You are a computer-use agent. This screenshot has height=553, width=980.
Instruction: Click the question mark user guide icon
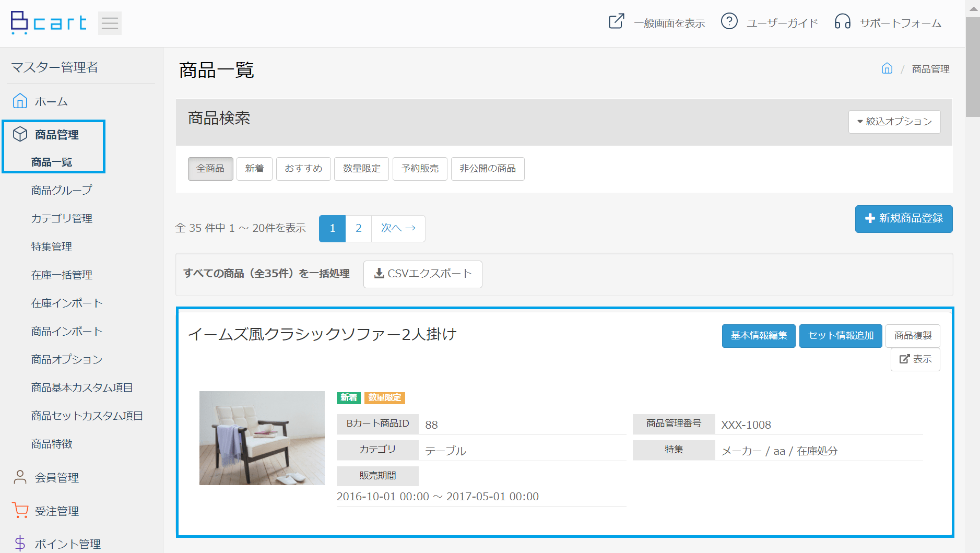729,21
